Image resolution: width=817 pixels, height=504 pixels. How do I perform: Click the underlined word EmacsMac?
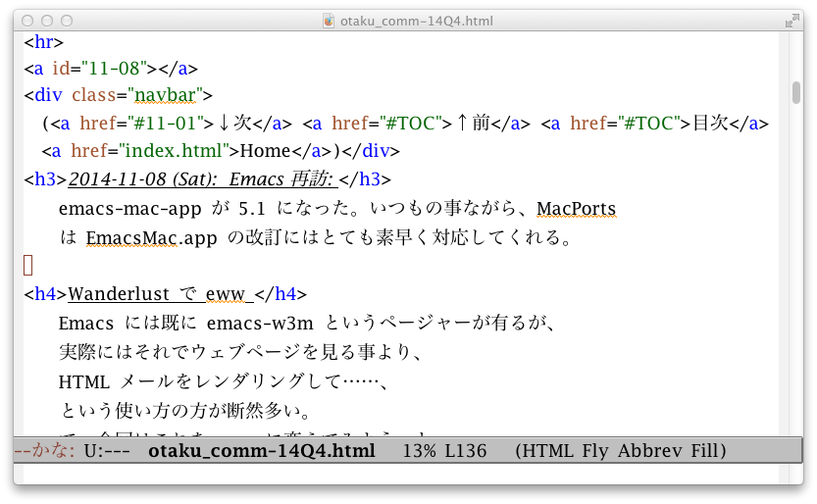[x=131, y=238]
